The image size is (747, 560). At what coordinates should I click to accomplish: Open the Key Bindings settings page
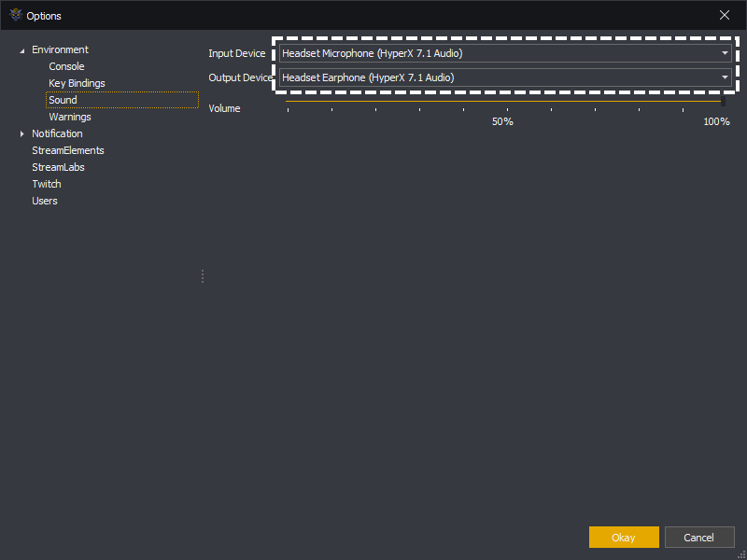click(x=77, y=83)
